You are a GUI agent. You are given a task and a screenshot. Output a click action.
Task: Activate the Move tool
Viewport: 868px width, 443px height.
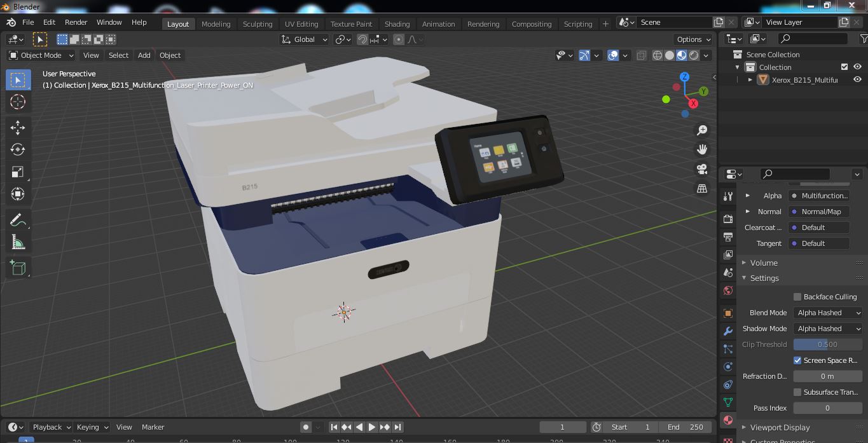[18, 127]
